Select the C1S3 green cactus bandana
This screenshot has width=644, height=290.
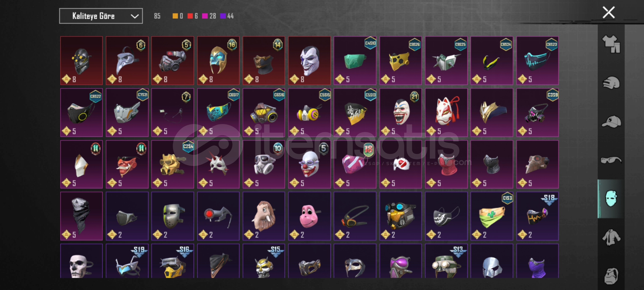(x=492, y=216)
